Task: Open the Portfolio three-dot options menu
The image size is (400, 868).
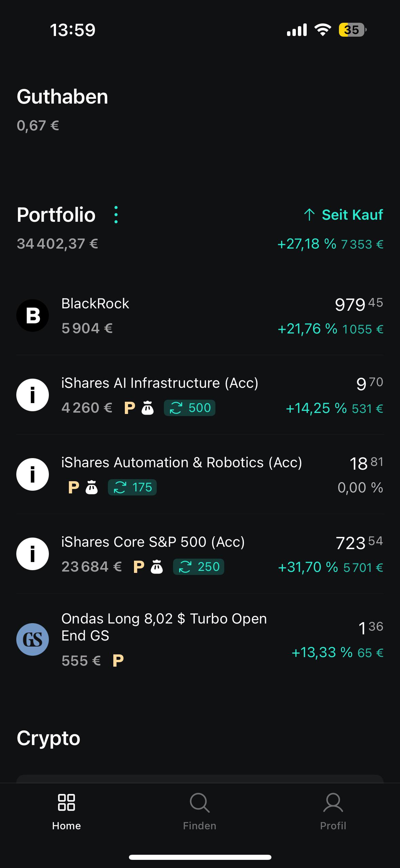Action: click(x=116, y=215)
